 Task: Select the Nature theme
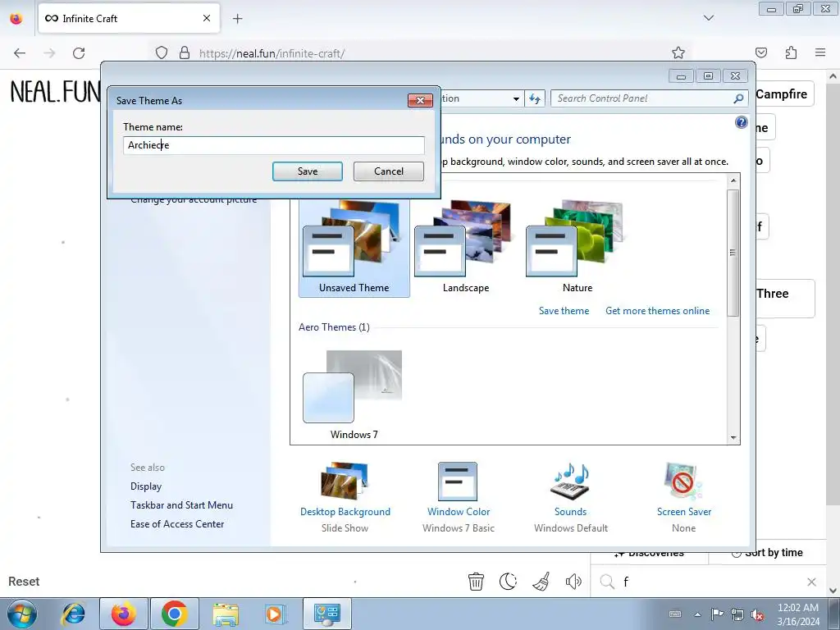click(577, 248)
